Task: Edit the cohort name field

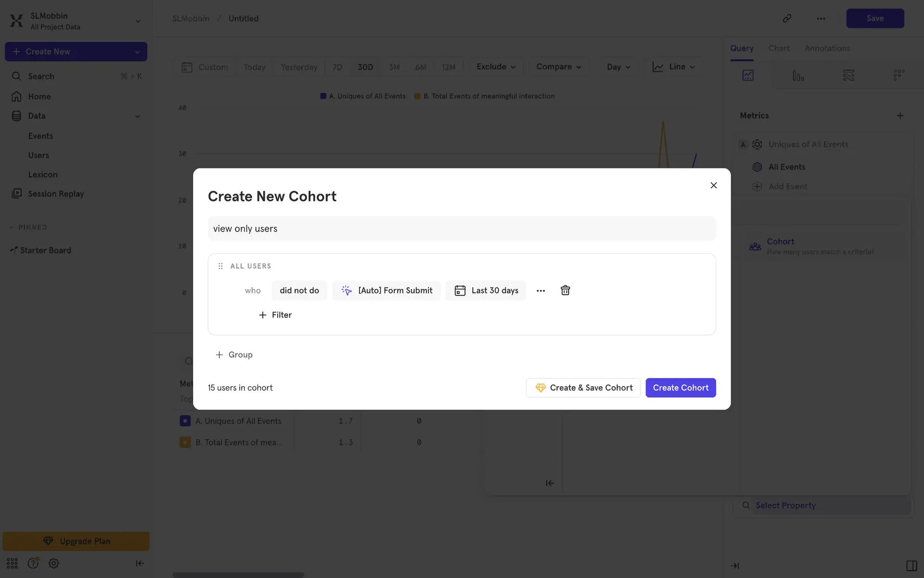Action: pyautogui.click(x=461, y=229)
